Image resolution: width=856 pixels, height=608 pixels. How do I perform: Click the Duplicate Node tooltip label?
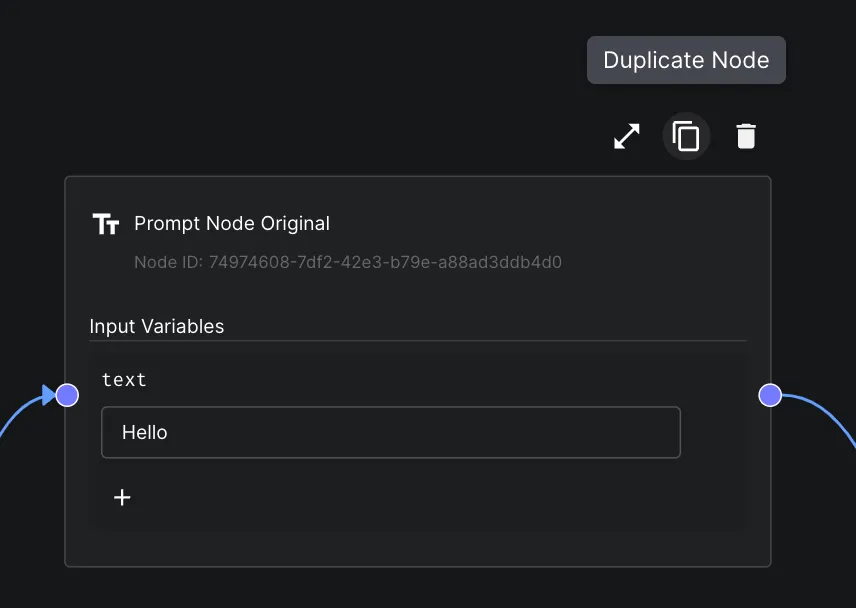coord(686,60)
